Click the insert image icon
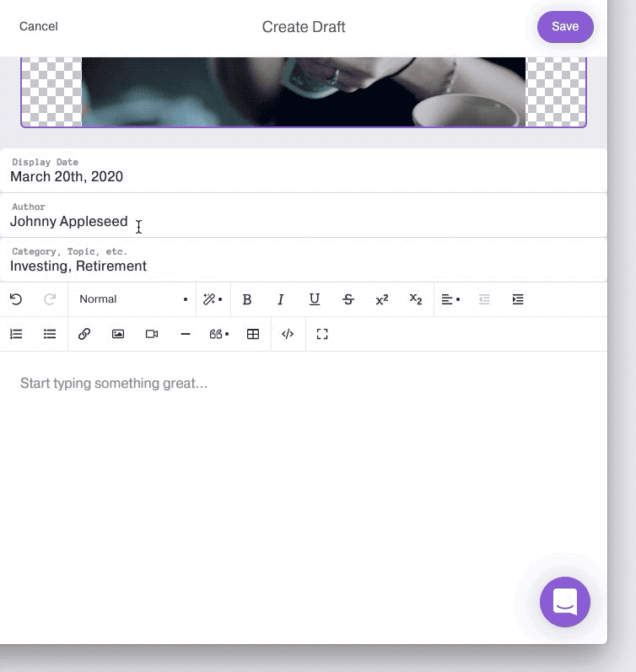636x672 pixels. click(118, 334)
